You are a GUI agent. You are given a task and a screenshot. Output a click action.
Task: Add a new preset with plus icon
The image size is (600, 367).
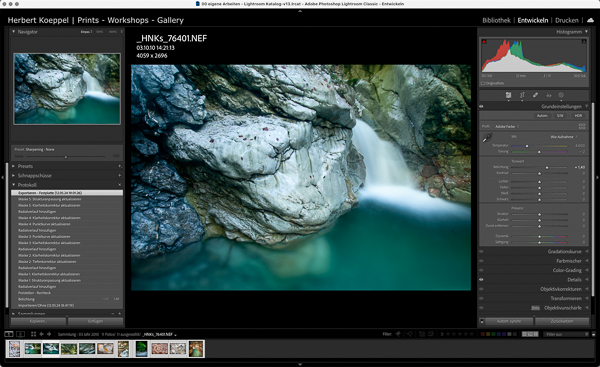[x=120, y=166]
